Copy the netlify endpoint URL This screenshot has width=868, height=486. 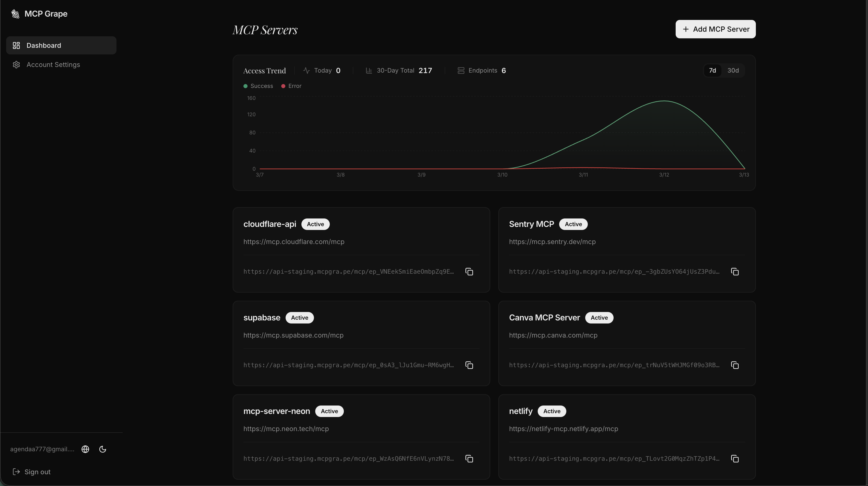pyautogui.click(x=735, y=459)
